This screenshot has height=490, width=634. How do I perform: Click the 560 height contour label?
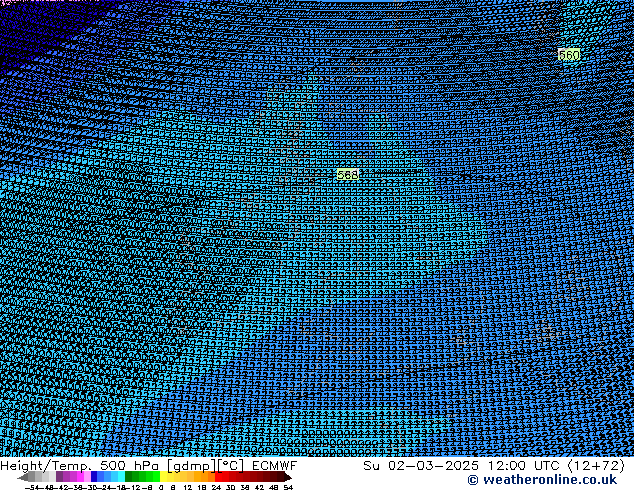click(x=569, y=55)
